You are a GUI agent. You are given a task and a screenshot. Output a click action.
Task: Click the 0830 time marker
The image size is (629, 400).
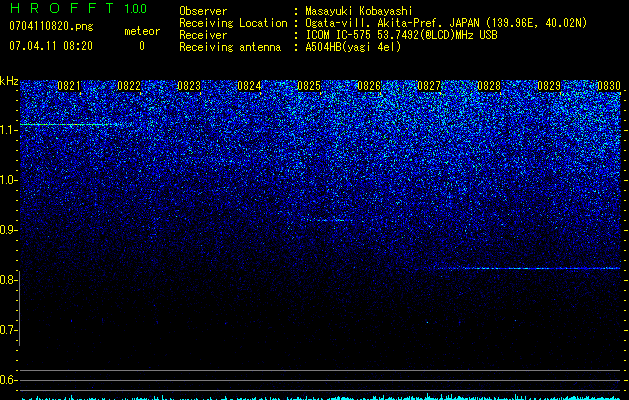coord(609,86)
